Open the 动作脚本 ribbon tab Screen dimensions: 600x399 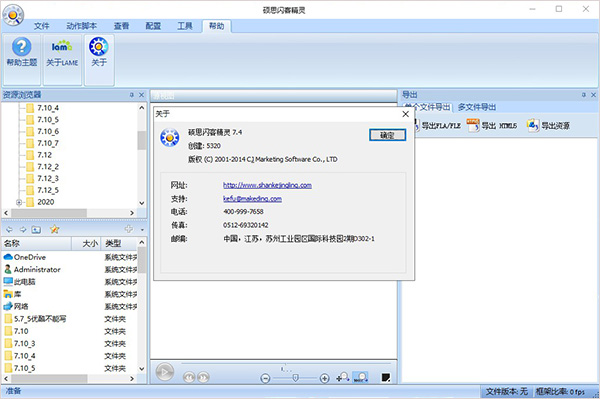coord(82,26)
